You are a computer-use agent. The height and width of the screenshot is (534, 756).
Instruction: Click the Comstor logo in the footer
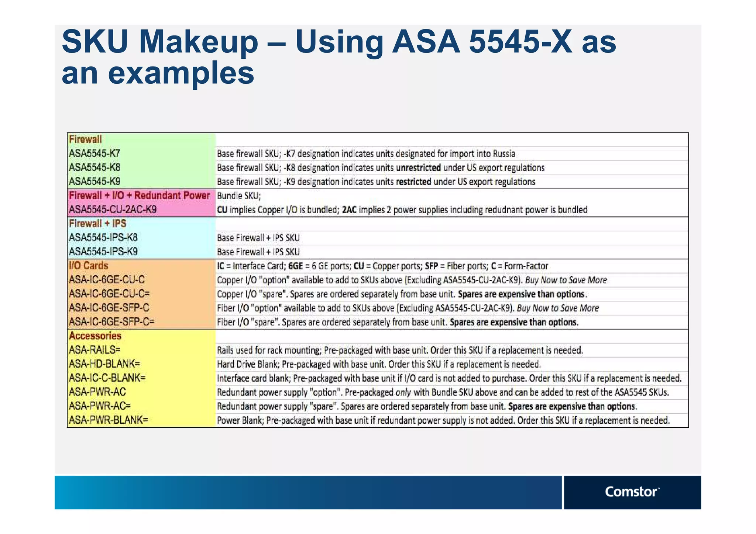[632, 492]
